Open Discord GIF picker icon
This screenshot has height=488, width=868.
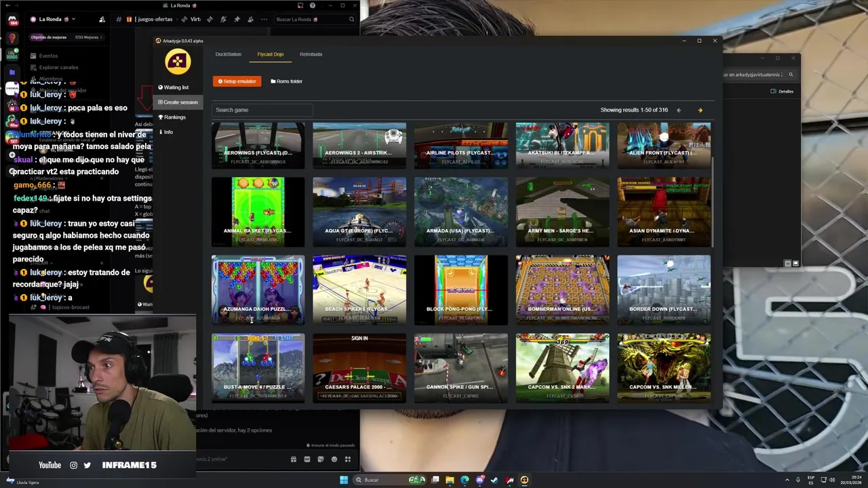tap(307, 459)
